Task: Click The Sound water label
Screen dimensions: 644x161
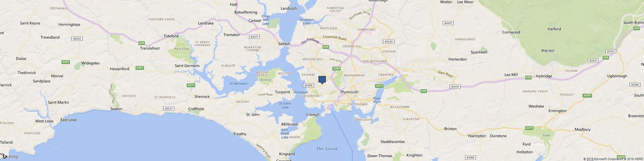Action: click(327, 149)
